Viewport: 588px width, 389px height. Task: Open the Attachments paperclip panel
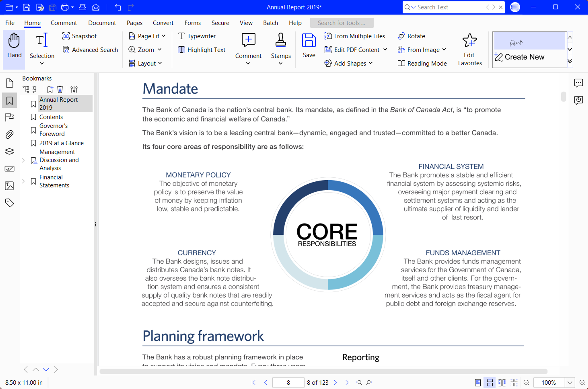pos(9,135)
